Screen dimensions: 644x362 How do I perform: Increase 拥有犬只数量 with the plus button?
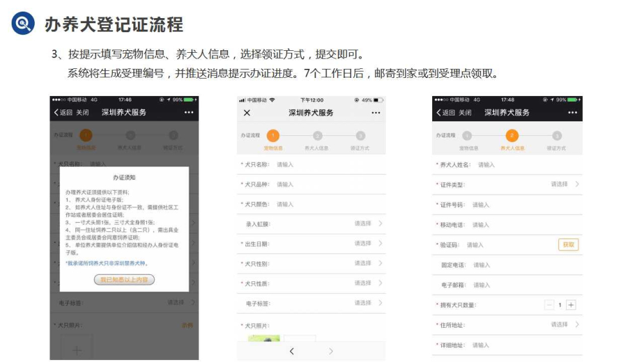point(571,305)
